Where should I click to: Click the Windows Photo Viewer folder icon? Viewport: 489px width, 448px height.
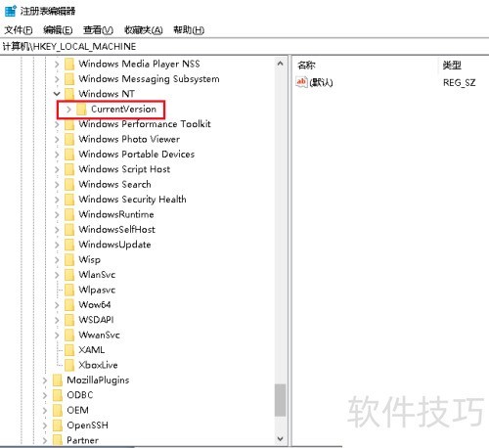[x=69, y=140]
